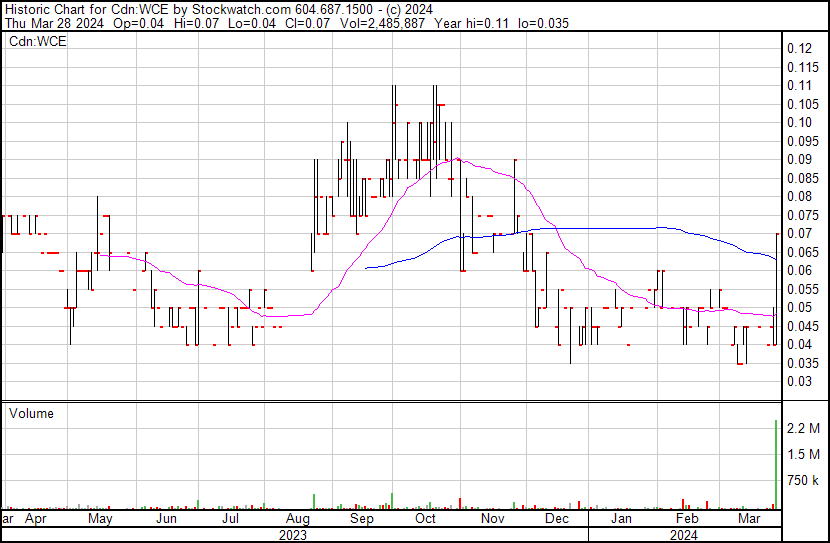
Task: Click the Cdn:WCE ticker label in chart
Action: click(x=38, y=41)
